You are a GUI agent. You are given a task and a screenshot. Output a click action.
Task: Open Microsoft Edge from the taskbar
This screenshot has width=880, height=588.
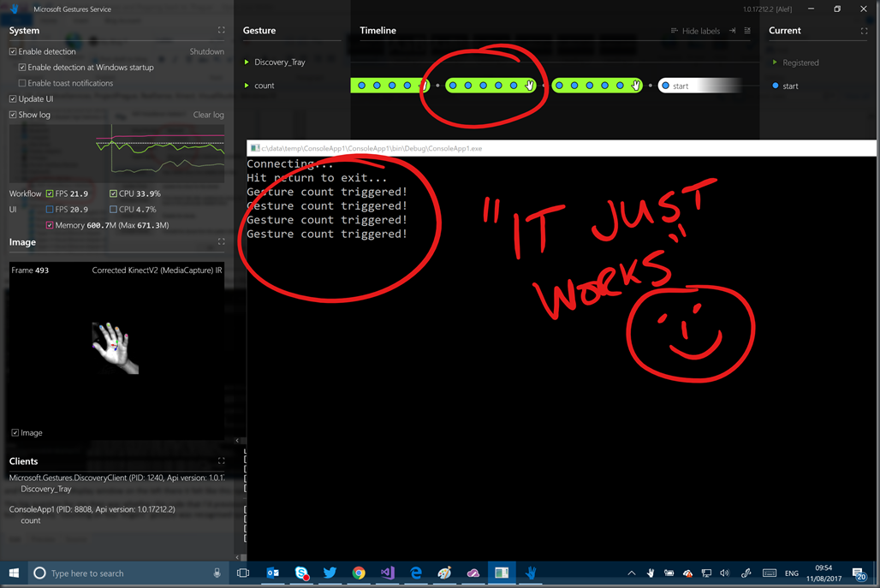click(416, 573)
